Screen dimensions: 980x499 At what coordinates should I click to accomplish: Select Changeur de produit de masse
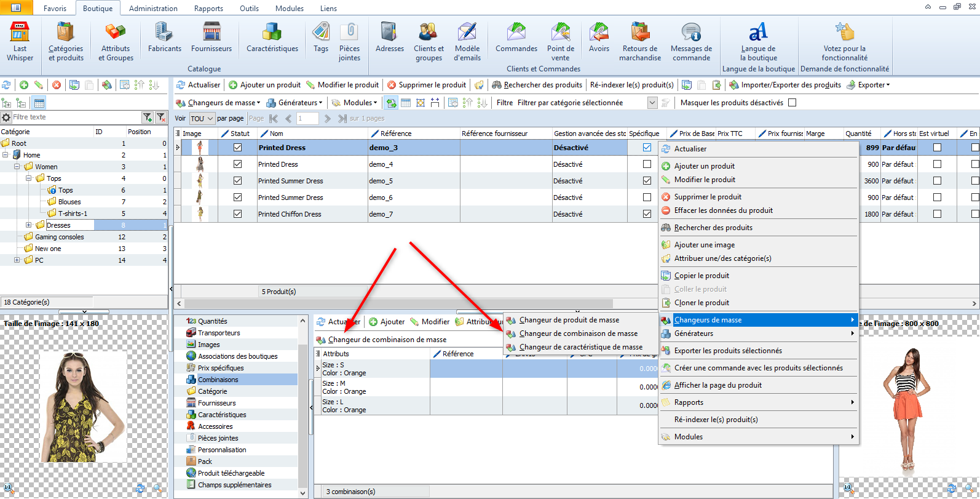569,320
